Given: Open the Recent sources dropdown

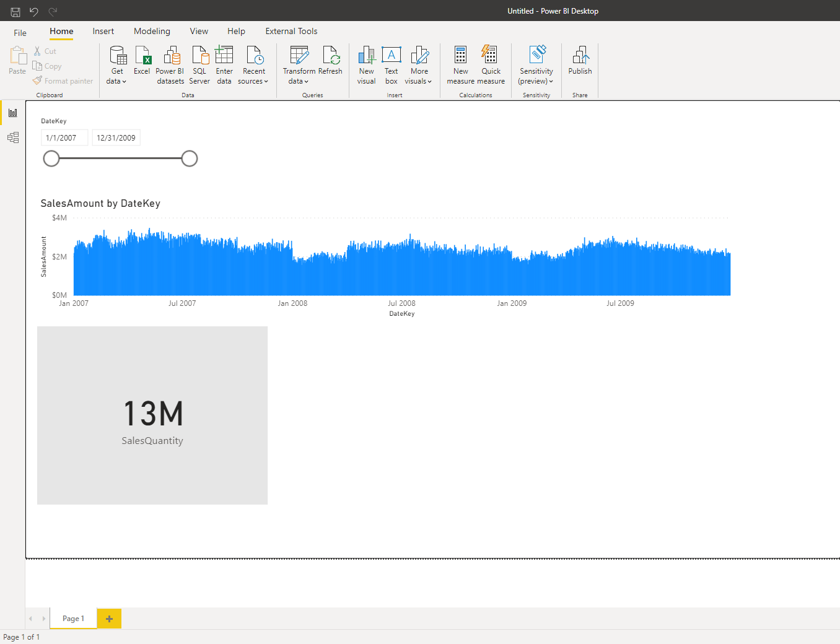Looking at the screenshot, I should click(253, 81).
